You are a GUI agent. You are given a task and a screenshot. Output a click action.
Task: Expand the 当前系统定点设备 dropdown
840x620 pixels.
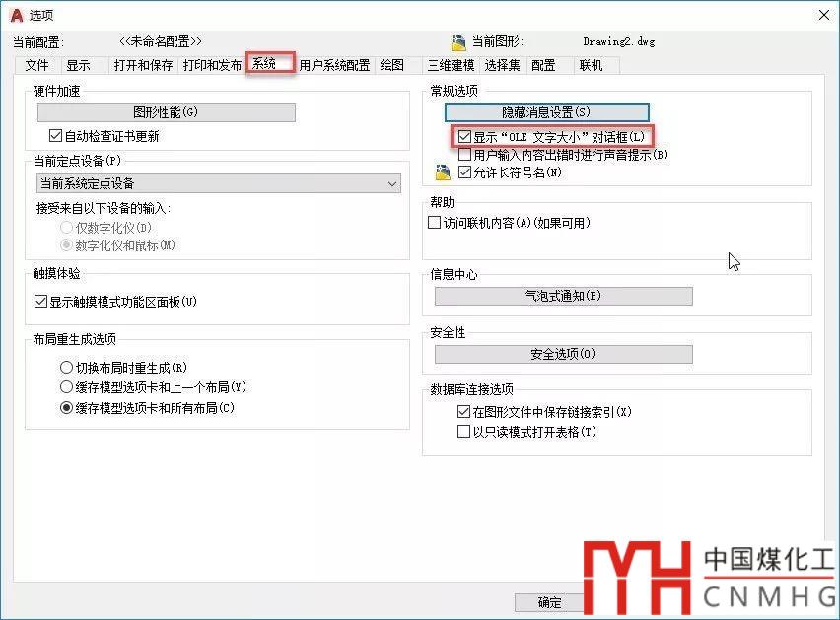click(219, 183)
